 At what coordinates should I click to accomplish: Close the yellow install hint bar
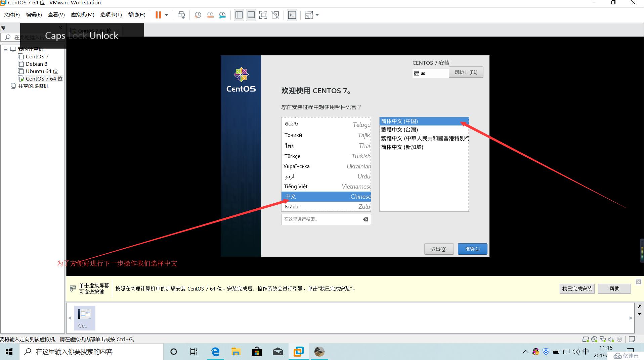[x=639, y=282]
